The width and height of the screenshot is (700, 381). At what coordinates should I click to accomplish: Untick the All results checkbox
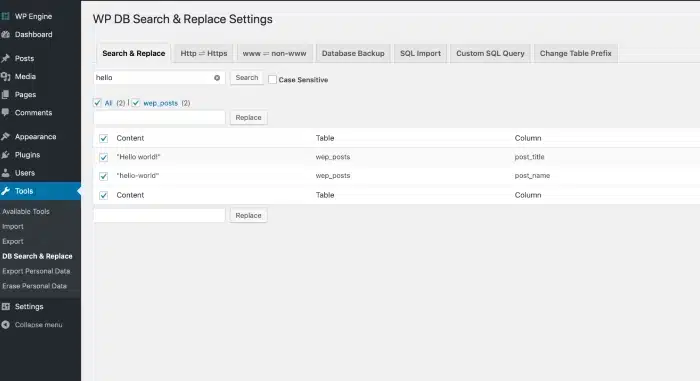[97, 103]
